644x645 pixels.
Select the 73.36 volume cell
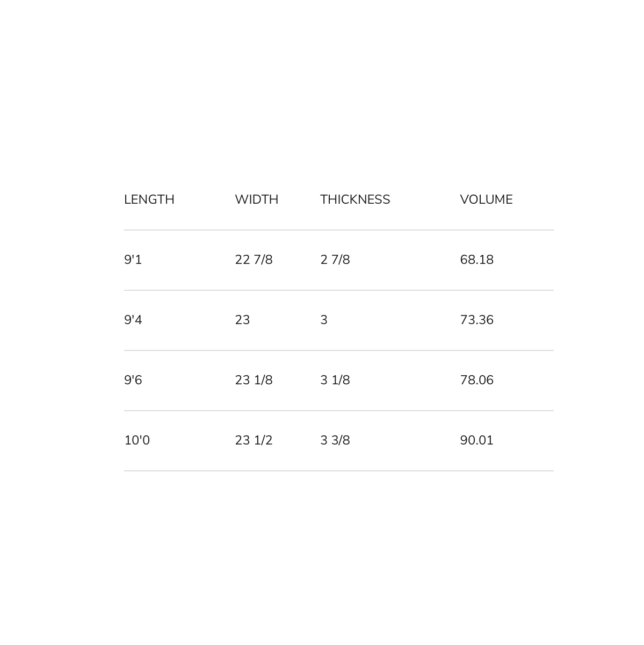(x=476, y=320)
